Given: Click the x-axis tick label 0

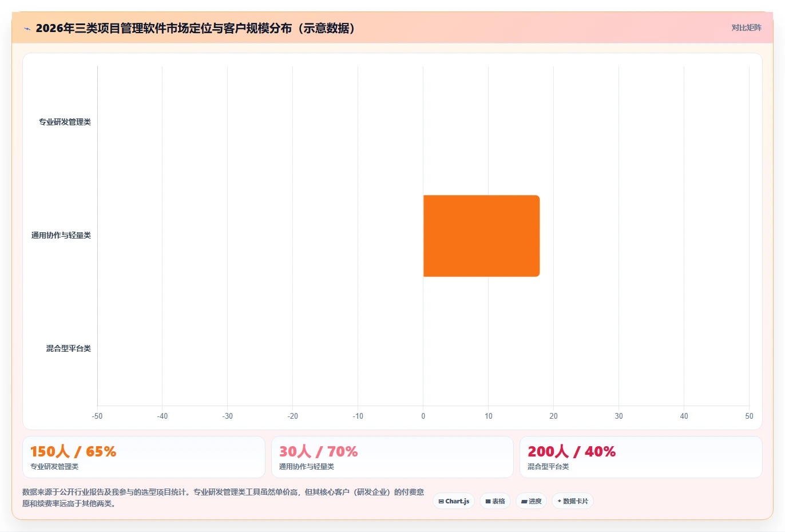Looking at the screenshot, I should [x=423, y=416].
